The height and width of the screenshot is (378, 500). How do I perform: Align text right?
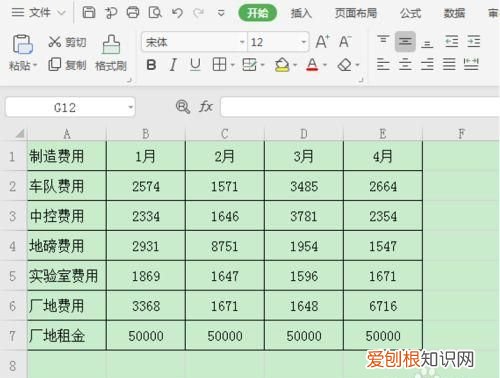coord(427,64)
